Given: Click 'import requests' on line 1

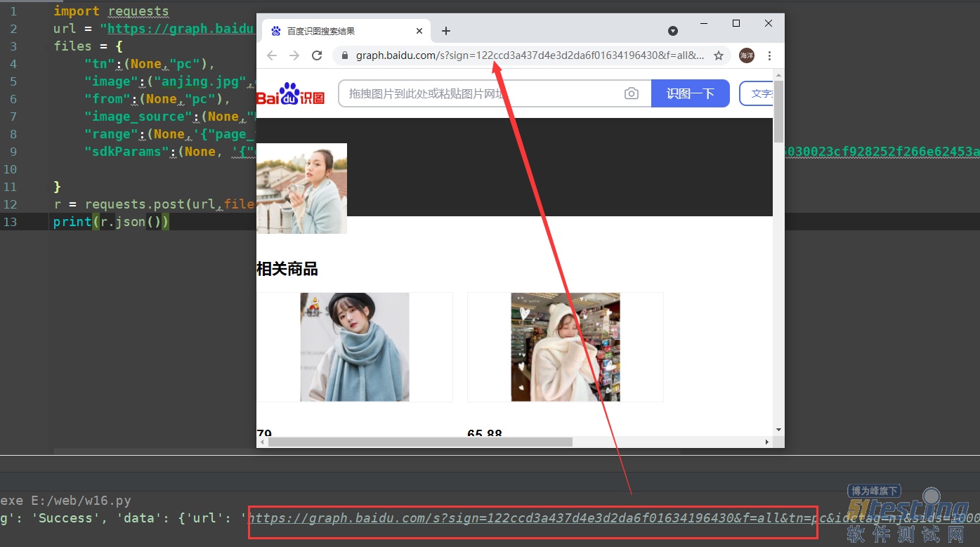Looking at the screenshot, I should [111, 11].
